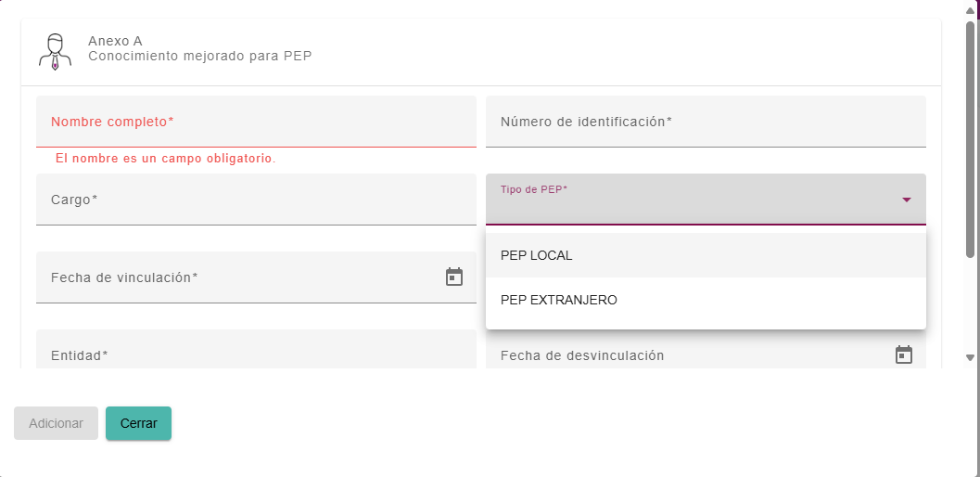Click the Adicionar button

56,423
